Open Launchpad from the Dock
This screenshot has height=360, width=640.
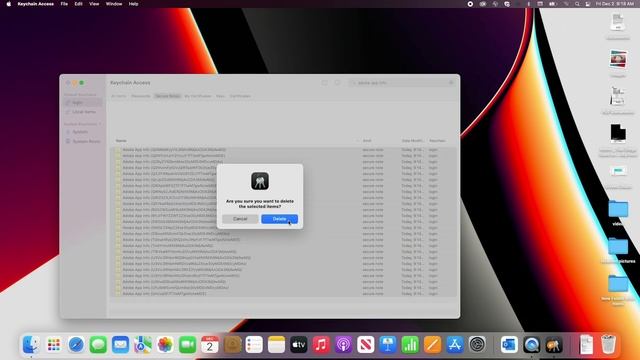tap(53, 345)
